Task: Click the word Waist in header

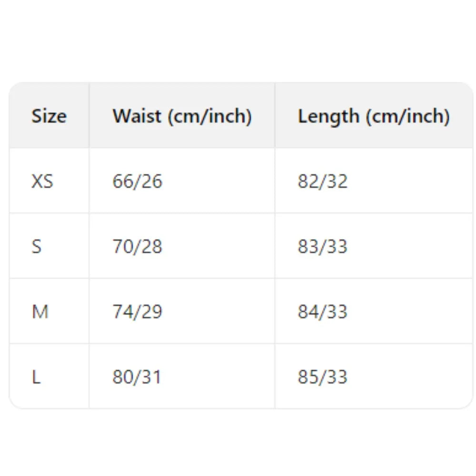Action: [137, 116]
